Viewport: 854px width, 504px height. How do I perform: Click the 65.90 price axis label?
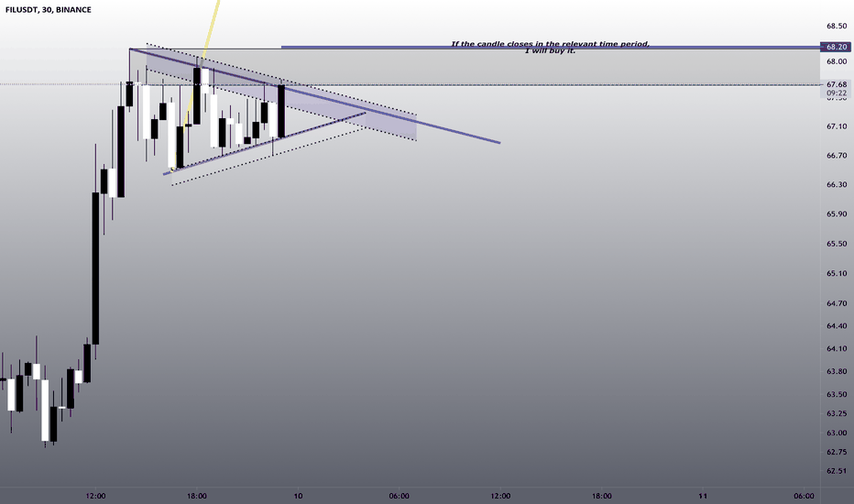(836, 214)
